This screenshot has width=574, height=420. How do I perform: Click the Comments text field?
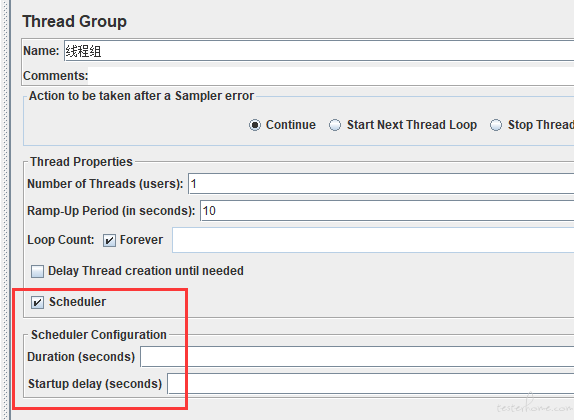[331, 75]
